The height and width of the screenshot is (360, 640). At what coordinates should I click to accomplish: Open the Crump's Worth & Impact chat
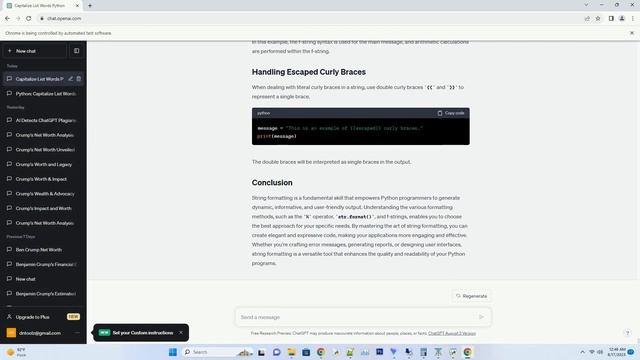[43, 179]
